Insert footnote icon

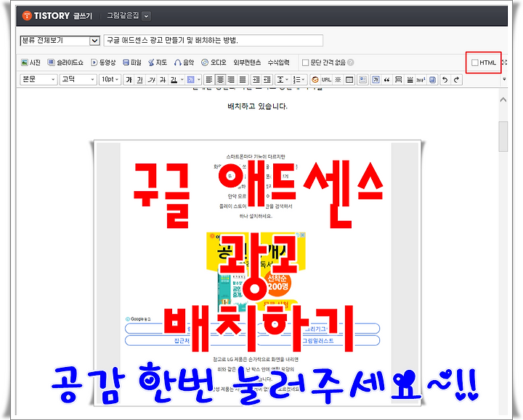tap(421, 80)
